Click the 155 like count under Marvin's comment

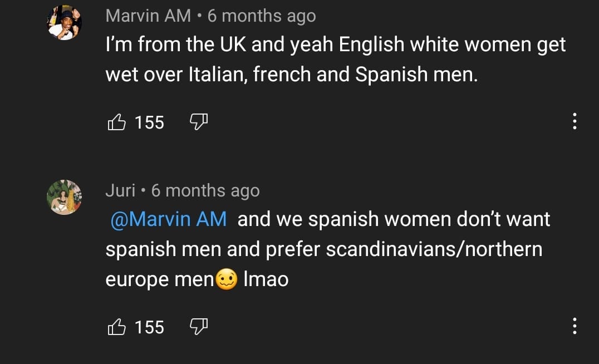click(149, 122)
